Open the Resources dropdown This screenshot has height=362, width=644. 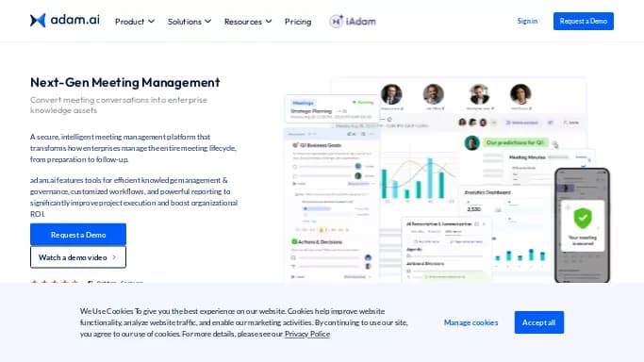click(x=248, y=22)
